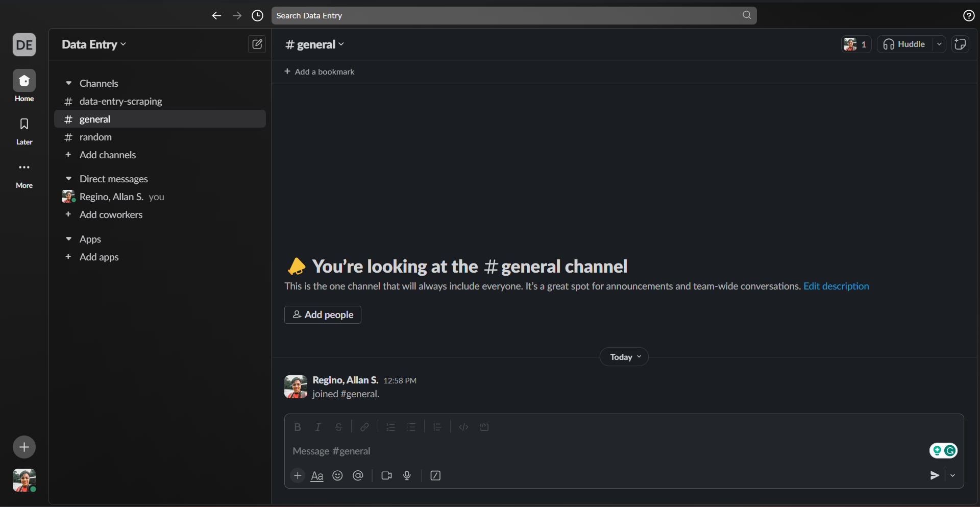This screenshot has height=507, width=980.
Task: Open the history clock icon
Action: tap(258, 16)
